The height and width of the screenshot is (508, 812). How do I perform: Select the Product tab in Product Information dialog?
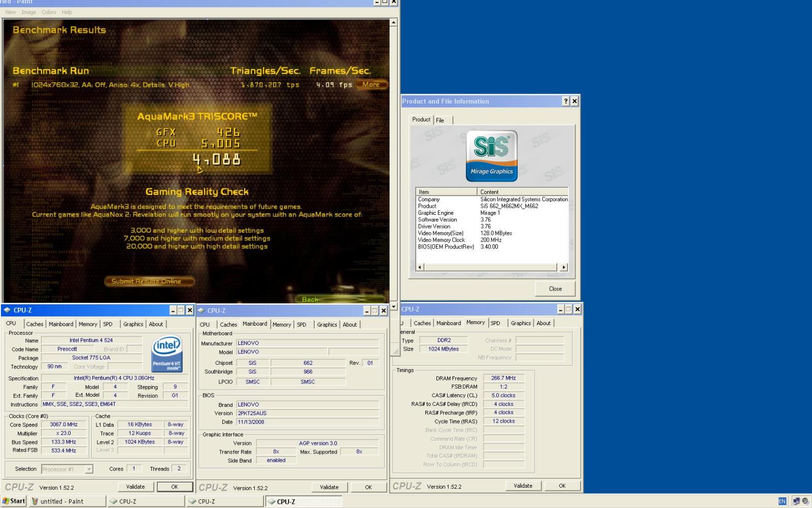pyautogui.click(x=421, y=119)
